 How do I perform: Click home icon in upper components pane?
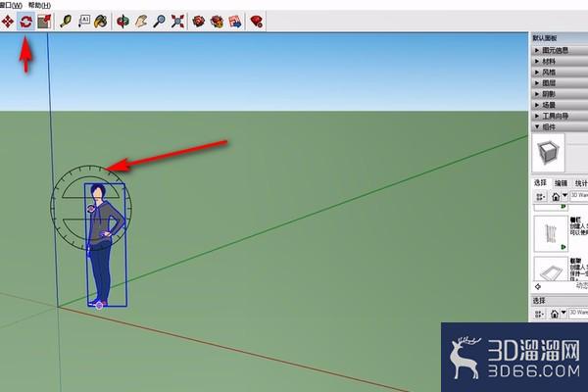556,197
